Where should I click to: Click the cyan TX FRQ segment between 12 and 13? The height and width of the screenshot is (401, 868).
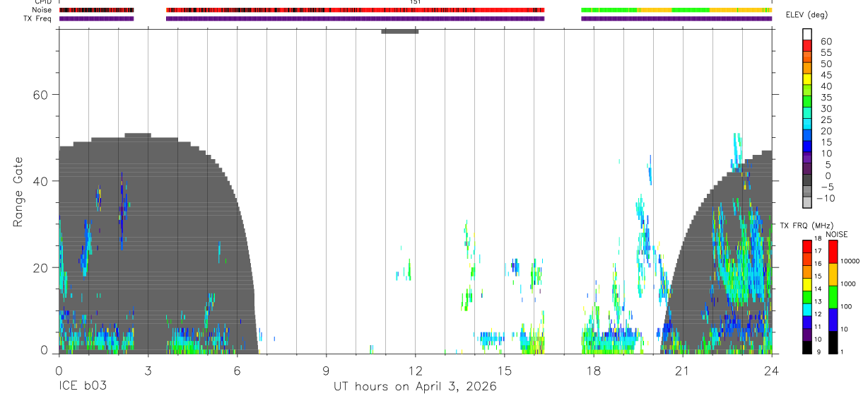pyautogui.click(x=807, y=308)
